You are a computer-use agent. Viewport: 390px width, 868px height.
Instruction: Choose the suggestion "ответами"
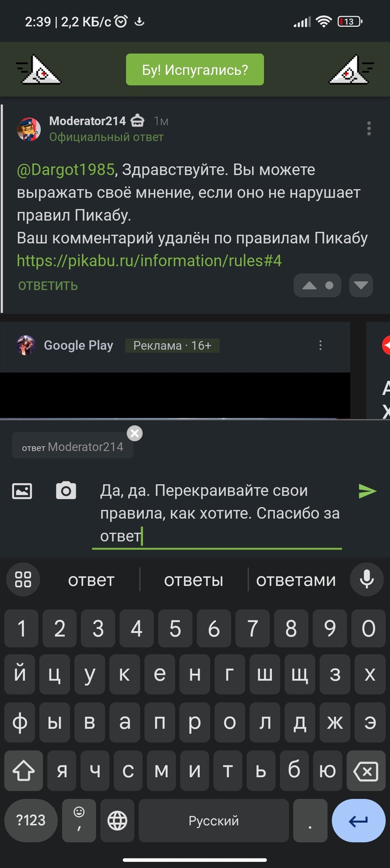[x=296, y=580]
